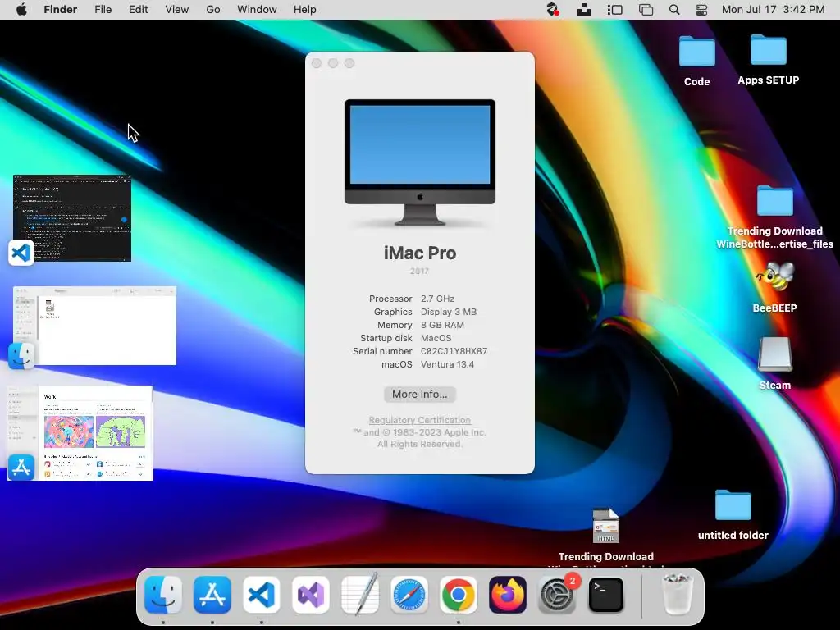Open Finder from the Dock
Viewport: 840px width, 630px height.
[163, 595]
